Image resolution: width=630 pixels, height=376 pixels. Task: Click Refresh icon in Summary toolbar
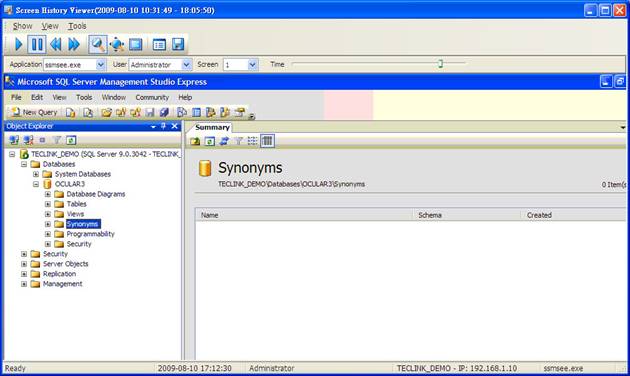coord(210,141)
